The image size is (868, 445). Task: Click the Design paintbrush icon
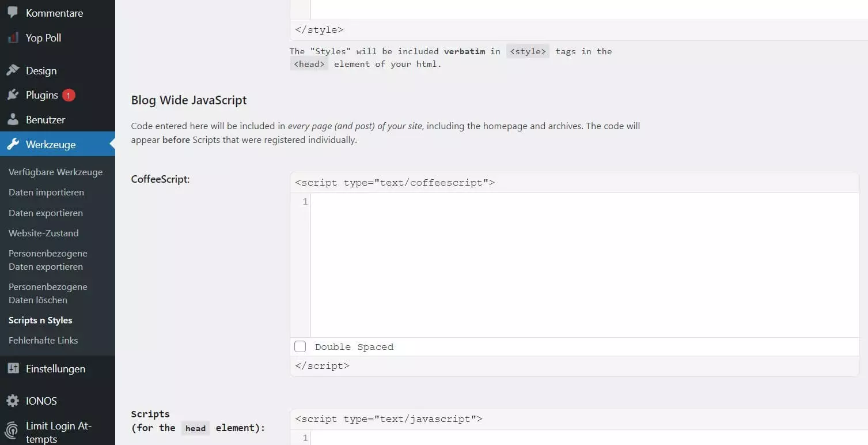pyautogui.click(x=13, y=70)
